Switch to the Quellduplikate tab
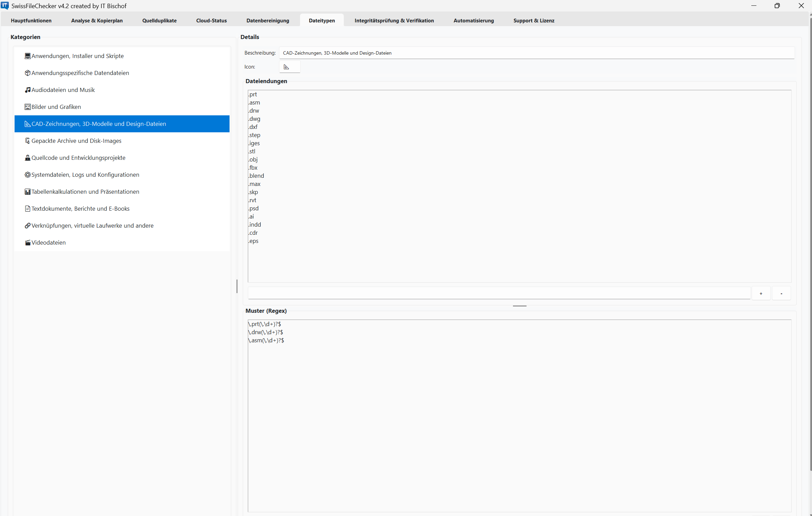This screenshot has width=812, height=516. [x=159, y=20]
